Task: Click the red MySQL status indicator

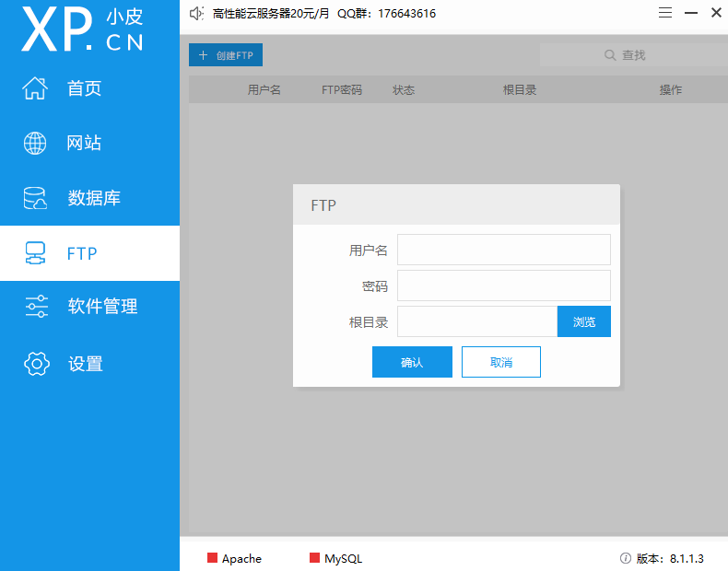Action: tap(315, 558)
